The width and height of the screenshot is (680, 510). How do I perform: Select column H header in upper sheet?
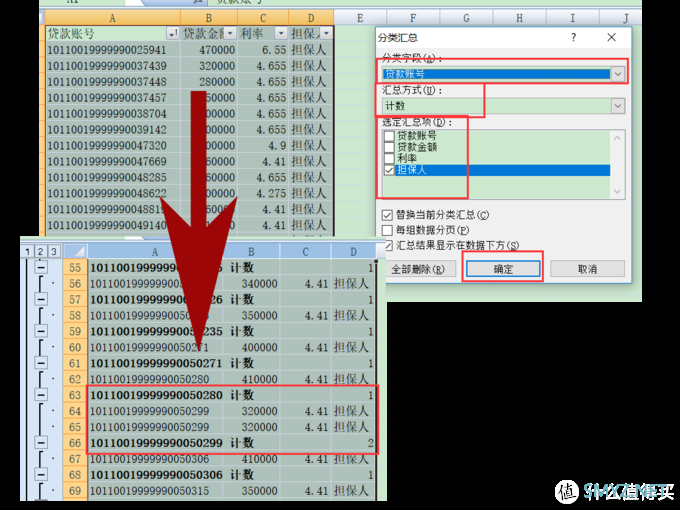(x=519, y=18)
